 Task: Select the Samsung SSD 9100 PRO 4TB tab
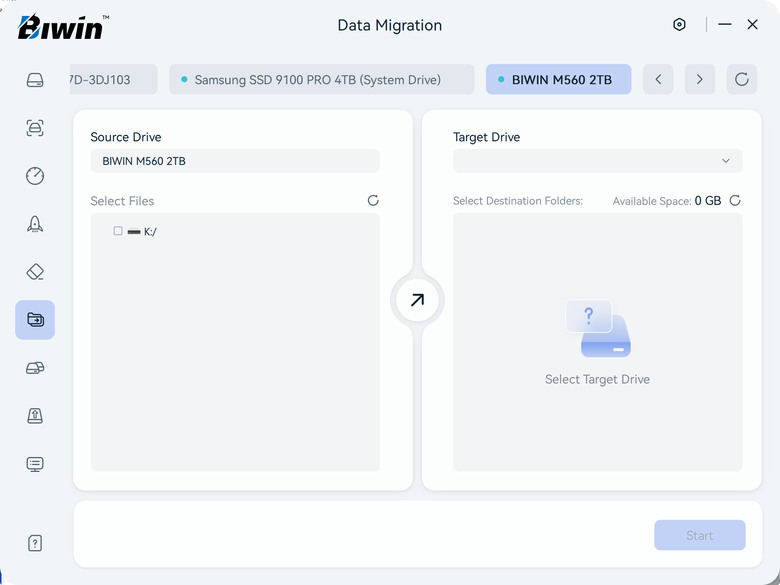click(x=321, y=79)
